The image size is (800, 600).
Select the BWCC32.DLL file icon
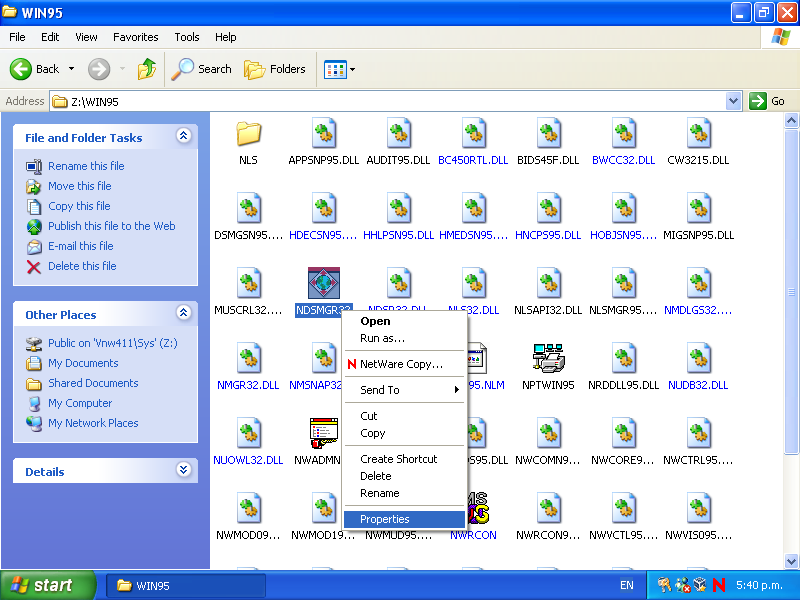623,134
